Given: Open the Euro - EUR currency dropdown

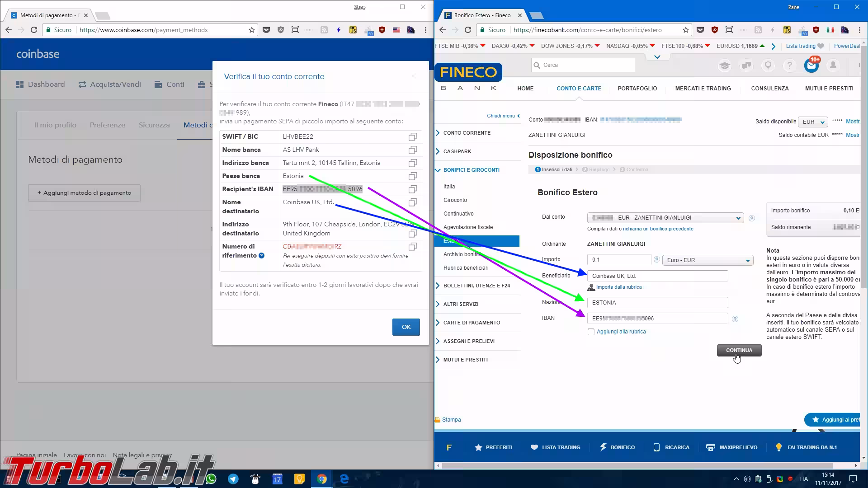Looking at the screenshot, I should (x=708, y=260).
